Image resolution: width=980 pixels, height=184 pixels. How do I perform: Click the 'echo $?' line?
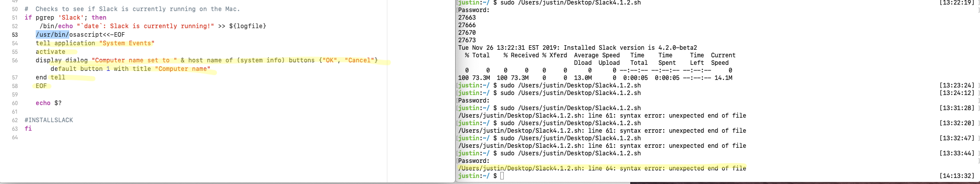49,103
